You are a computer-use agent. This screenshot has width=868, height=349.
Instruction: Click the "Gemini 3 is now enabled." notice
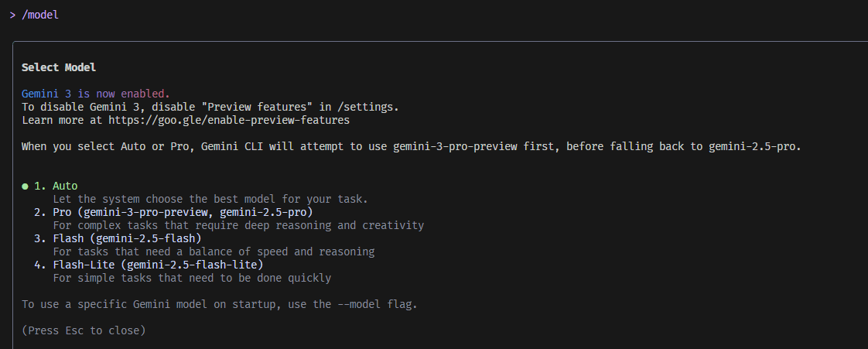coord(96,94)
